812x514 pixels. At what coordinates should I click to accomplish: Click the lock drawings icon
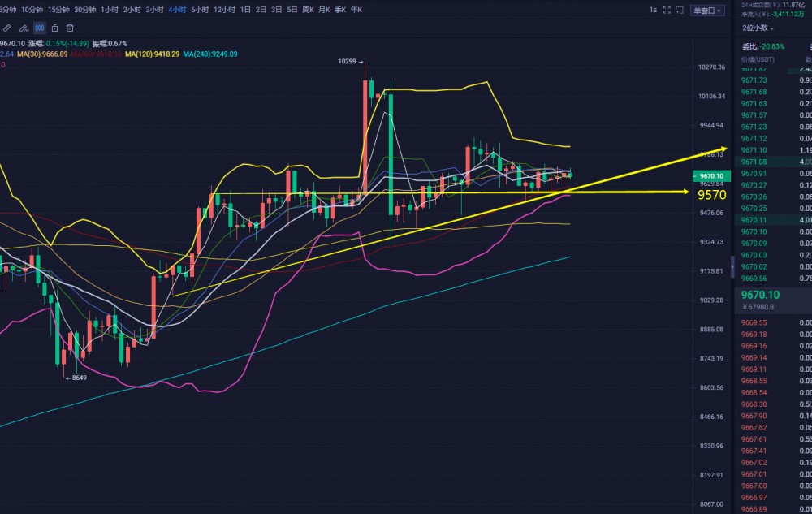pos(55,28)
